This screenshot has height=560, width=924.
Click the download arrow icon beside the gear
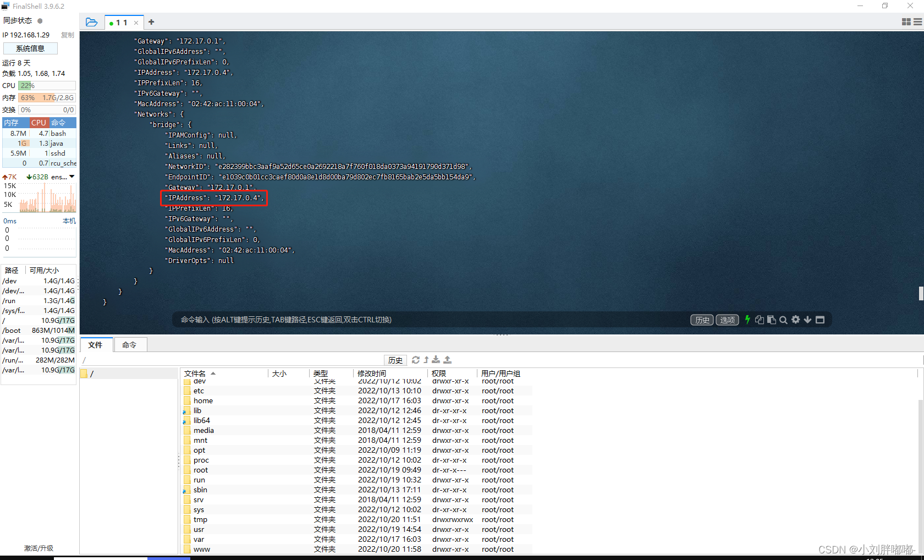pos(807,320)
